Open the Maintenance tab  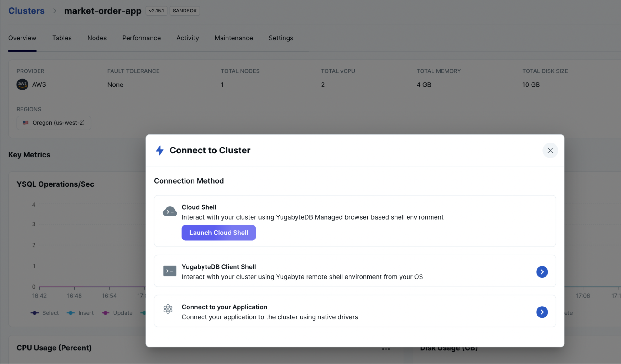point(233,38)
